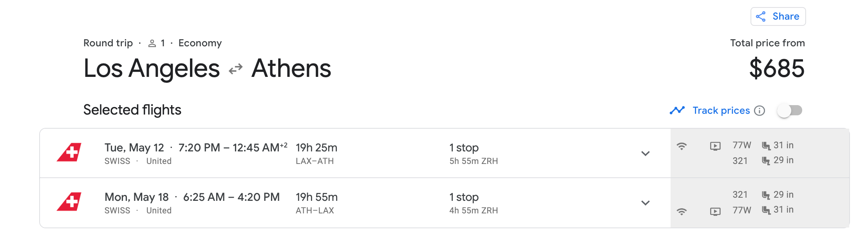Expand the Mon, May 18 flight details

tap(645, 203)
